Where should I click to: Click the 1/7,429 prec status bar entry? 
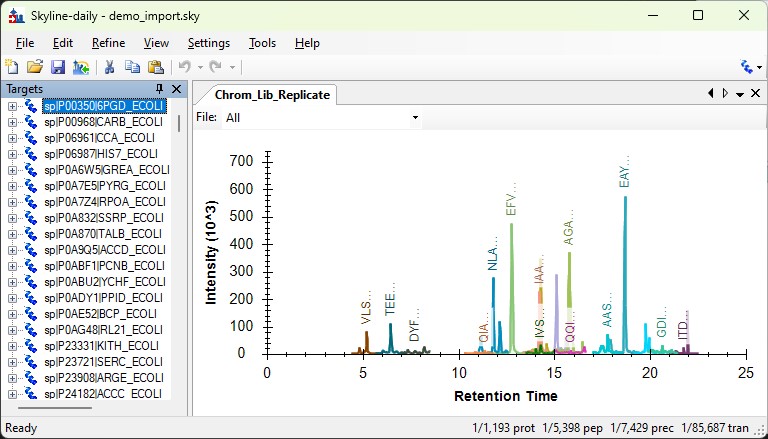pyautogui.click(x=643, y=428)
